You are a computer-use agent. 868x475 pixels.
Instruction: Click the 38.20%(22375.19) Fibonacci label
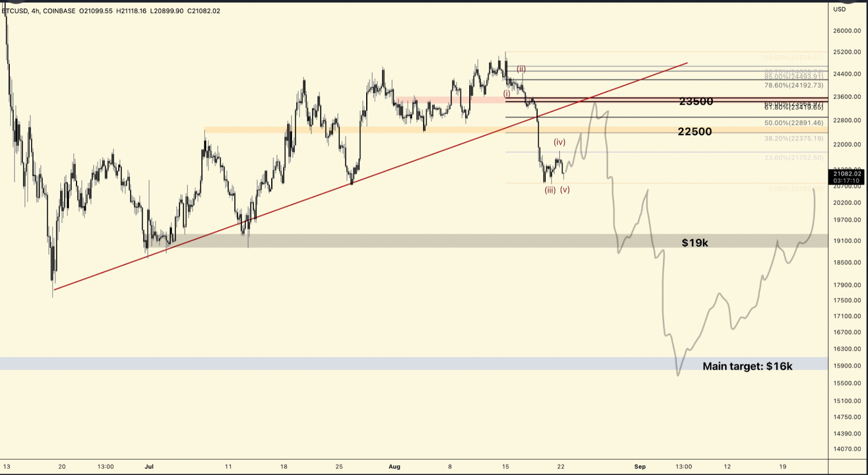(794, 138)
